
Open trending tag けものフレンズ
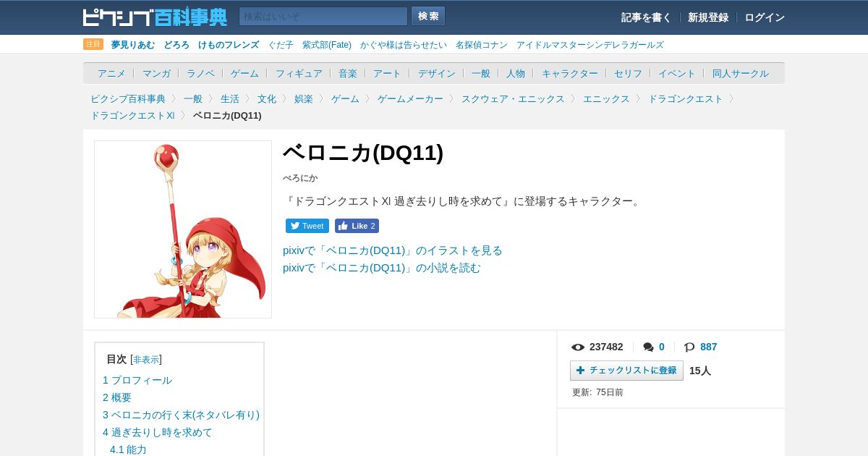(229, 45)
